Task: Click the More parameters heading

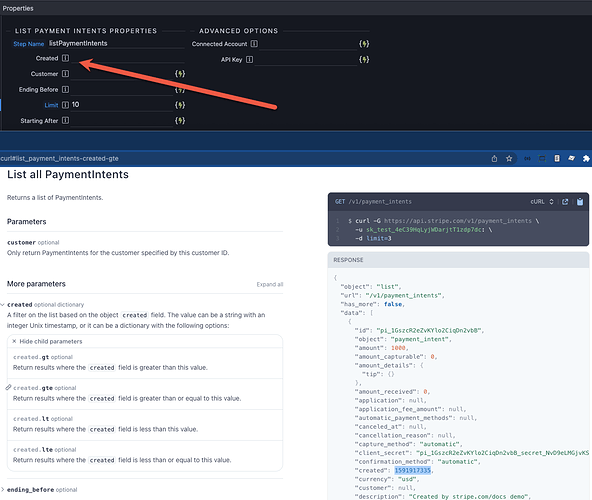Action: coord(36,284)
